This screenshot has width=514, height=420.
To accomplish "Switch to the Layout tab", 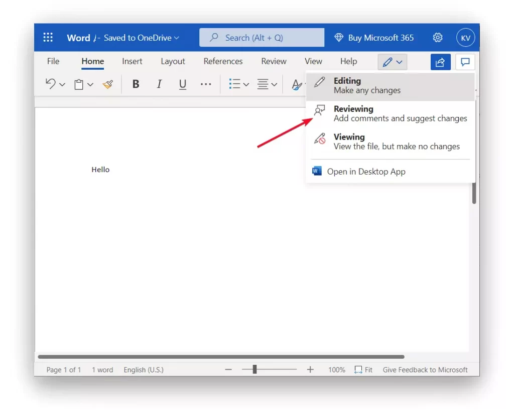I will click(173, 61).
